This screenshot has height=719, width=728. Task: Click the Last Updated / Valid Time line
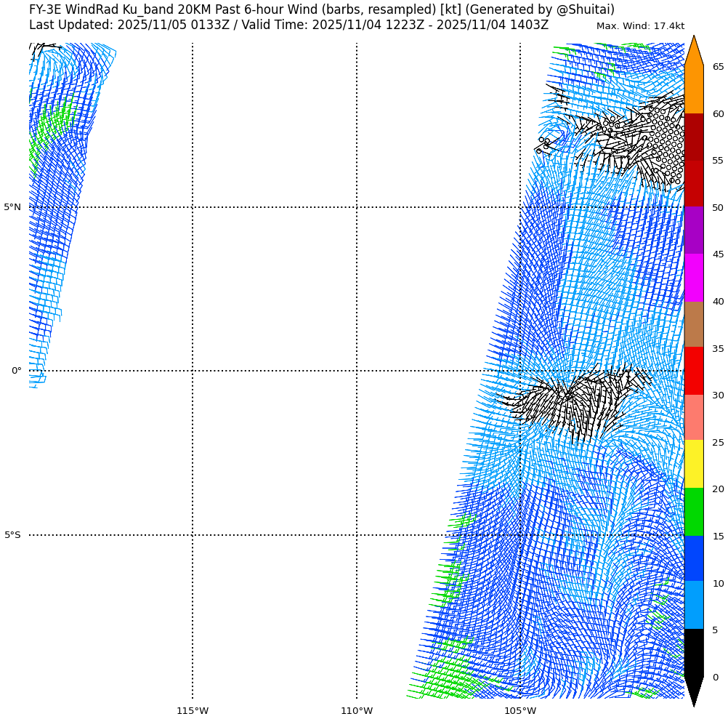(288, 25)
